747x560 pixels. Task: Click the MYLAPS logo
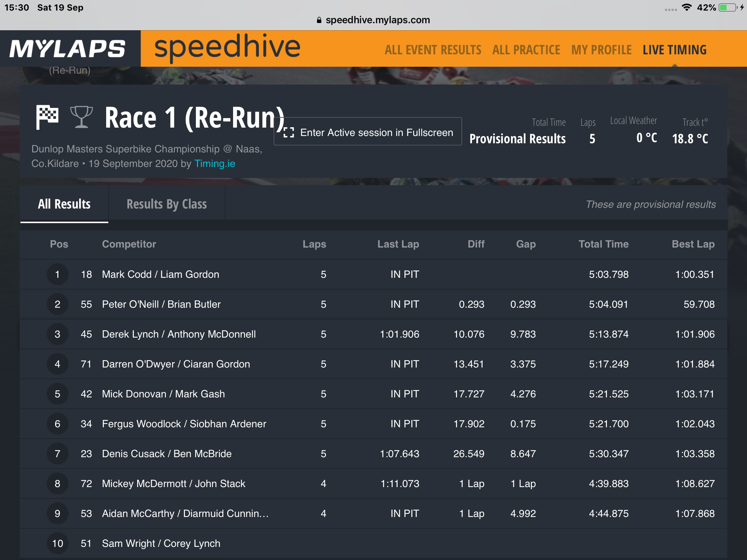[x=67, y=49]
